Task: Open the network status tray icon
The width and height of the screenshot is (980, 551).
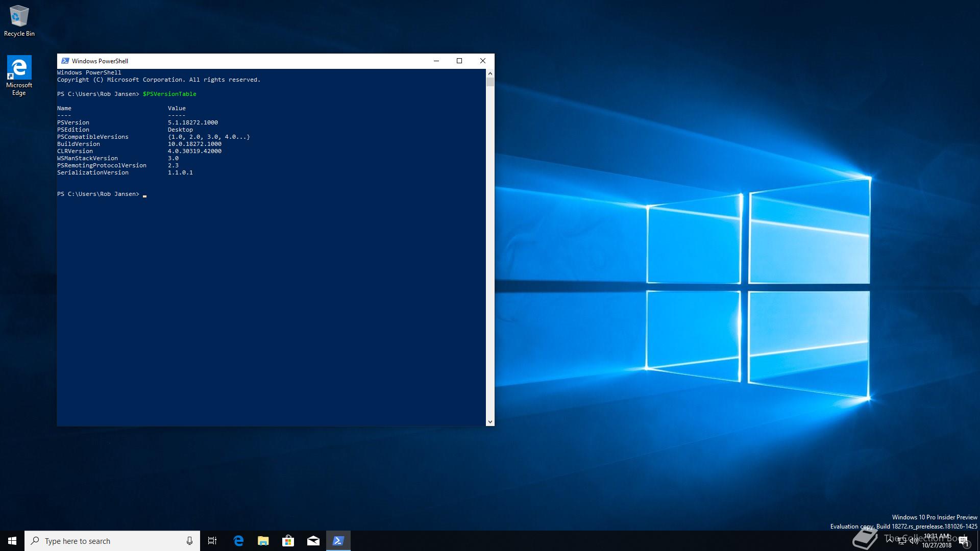Action: click(901, 541)
